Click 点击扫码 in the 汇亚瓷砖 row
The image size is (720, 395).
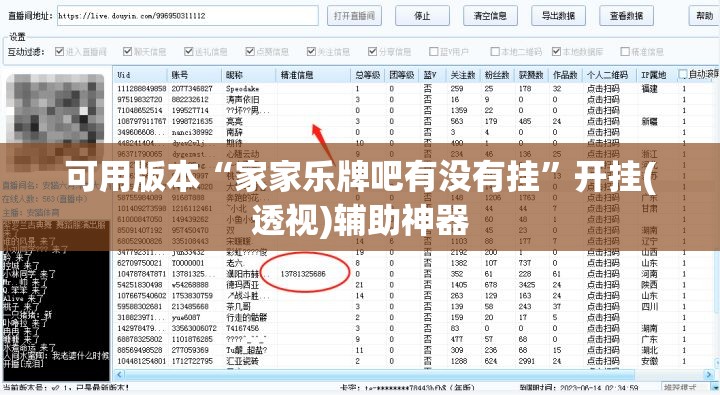click(x=603, y=361)
